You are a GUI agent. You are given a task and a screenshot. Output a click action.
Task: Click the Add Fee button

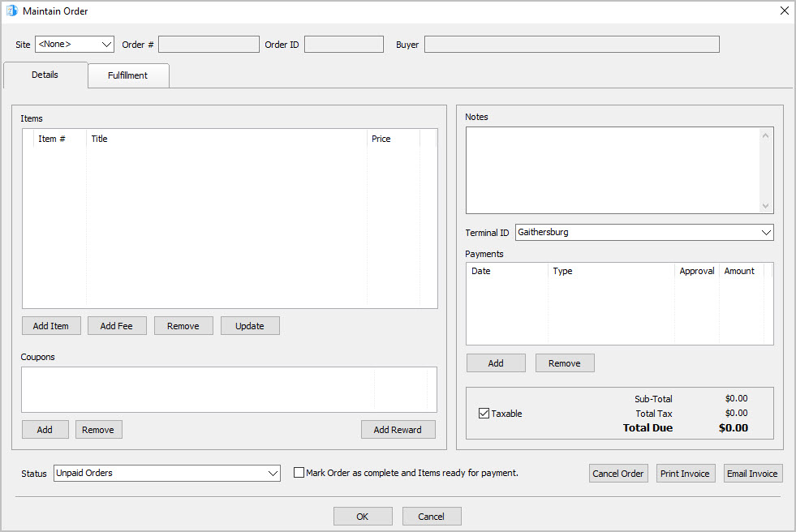pyautogui.click(x=117, y=326)
